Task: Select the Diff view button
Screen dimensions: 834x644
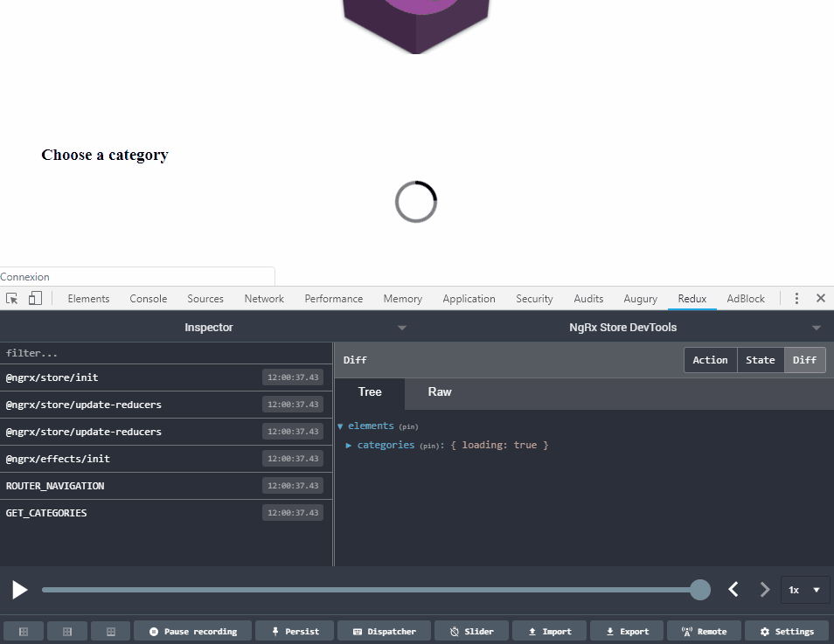Action: tap(804, 360)
